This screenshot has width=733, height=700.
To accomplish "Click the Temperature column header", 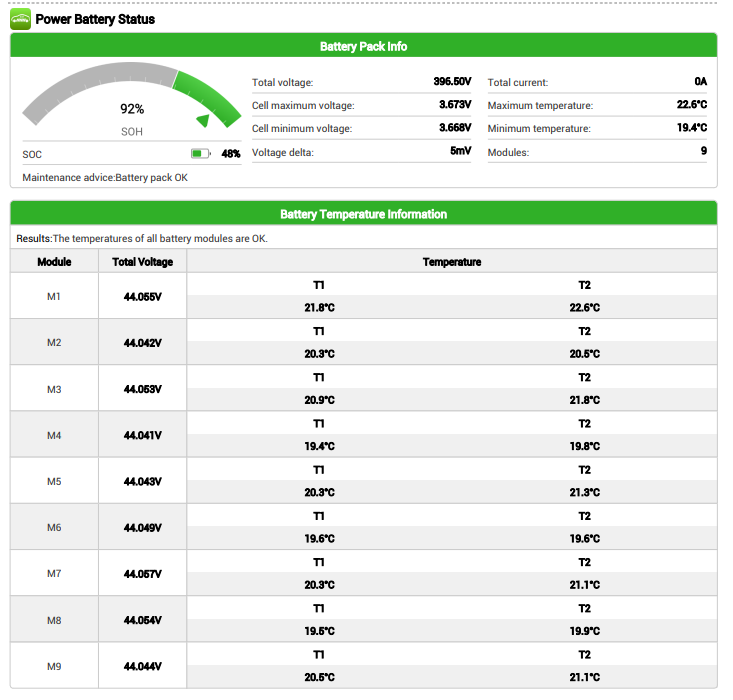I will (452, 262).
